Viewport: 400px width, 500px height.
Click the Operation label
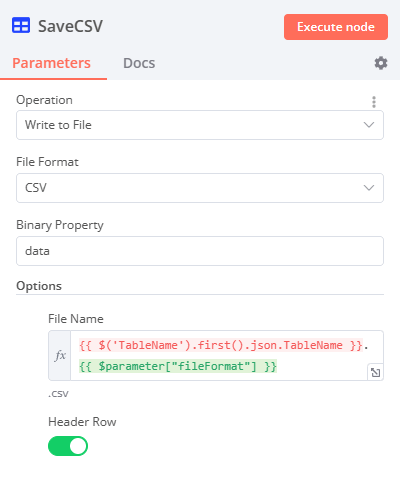44,100
